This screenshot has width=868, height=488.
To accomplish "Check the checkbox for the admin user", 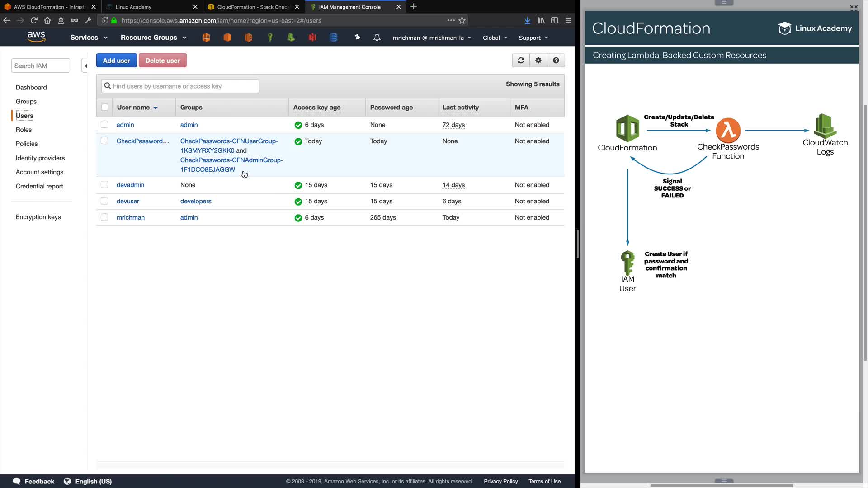I will (x=104, y=124).
